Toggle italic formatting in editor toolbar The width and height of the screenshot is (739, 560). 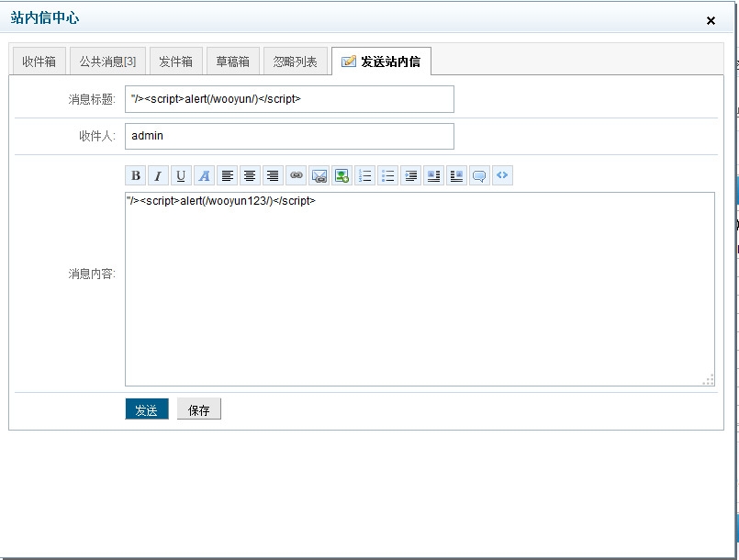click(x=158, y=176)
